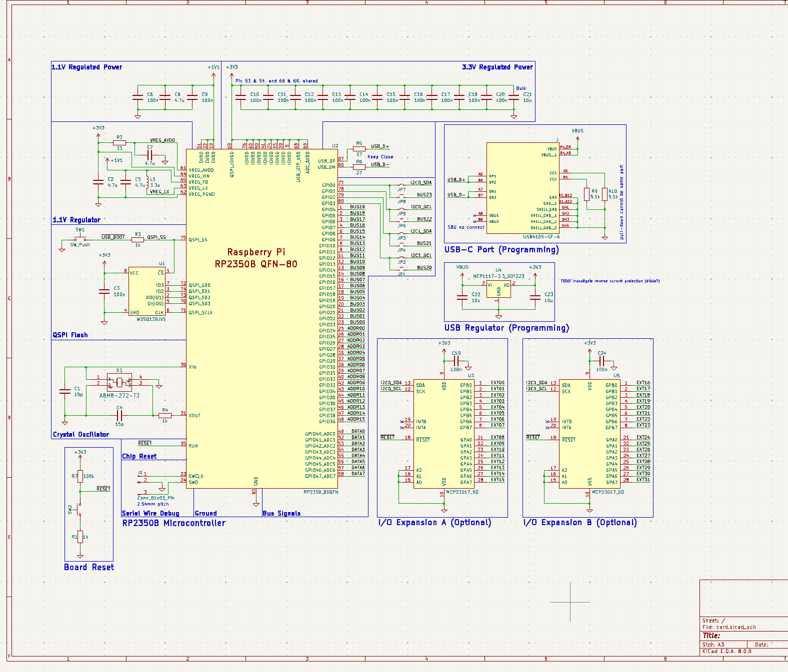The image size is (788, 672).
Task: Select the C21 10u bulk capacitor
Action: (x=514, y=97)
